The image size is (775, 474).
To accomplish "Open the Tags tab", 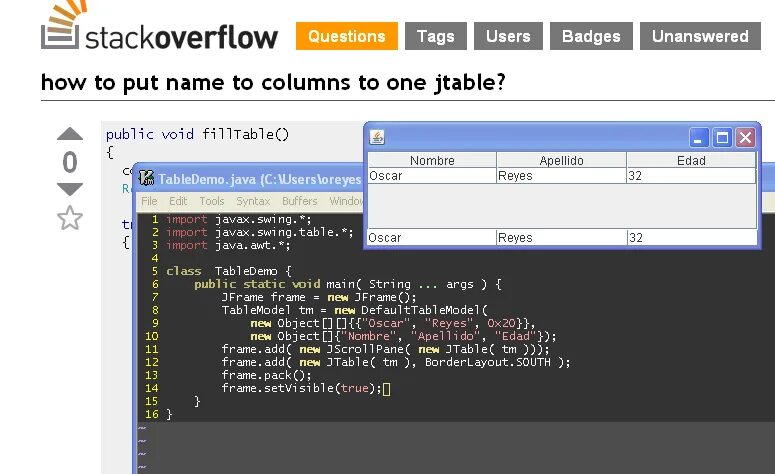I will (435, 36).
